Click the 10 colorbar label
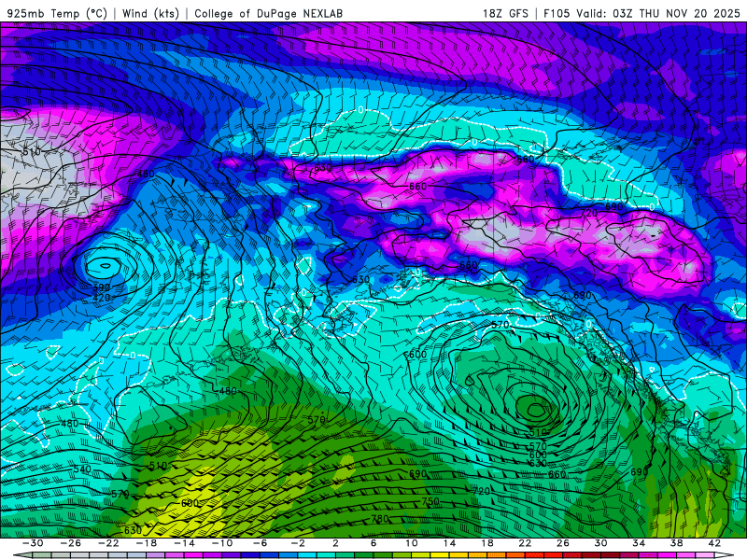Image resolution: width=747 pixels, height=560 pixels. [x=412, y=543]
